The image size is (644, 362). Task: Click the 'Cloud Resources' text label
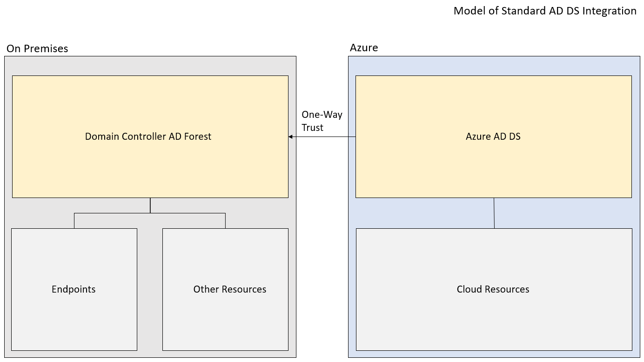[493, 289]
